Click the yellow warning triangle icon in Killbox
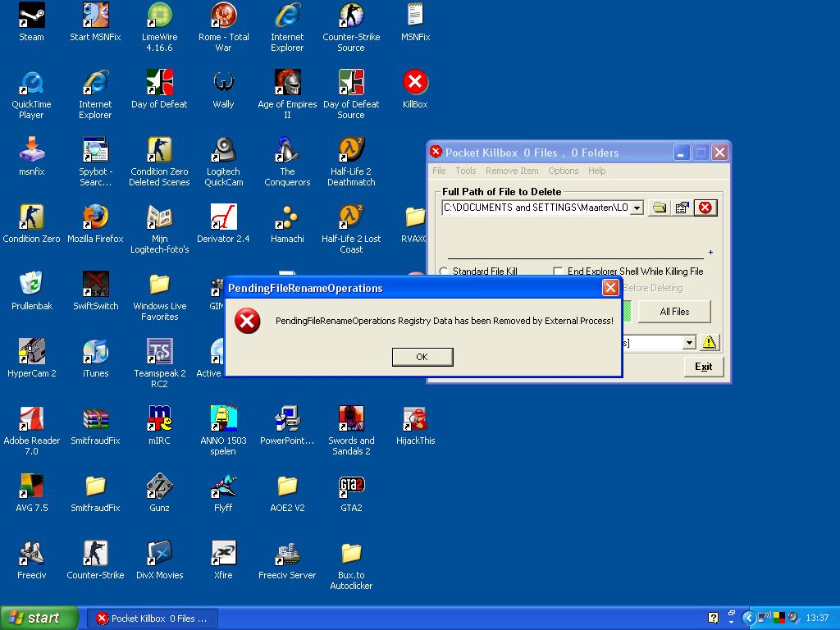The width and height of the screenshot is (840, 630). (710, 342)
